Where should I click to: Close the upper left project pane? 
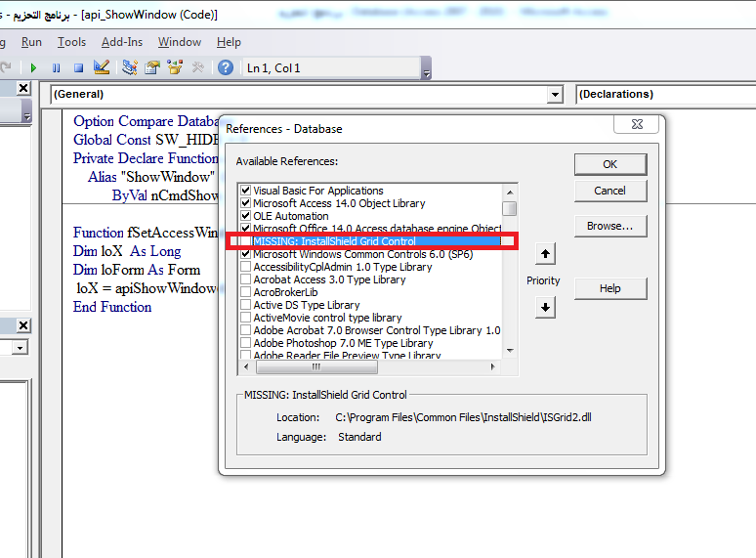click(23, 88)
